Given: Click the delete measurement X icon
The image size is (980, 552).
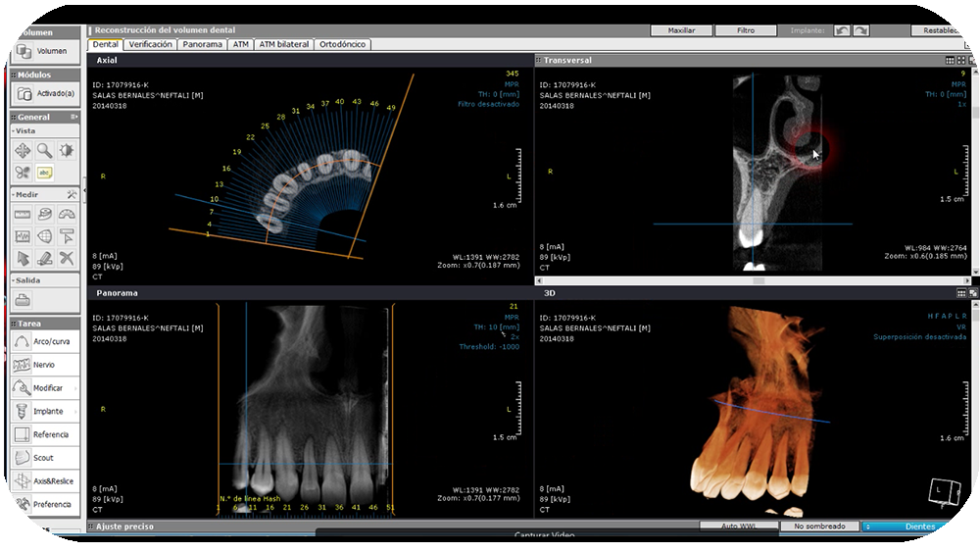Looking at the screenshot, I should click(x=67, y=258).
